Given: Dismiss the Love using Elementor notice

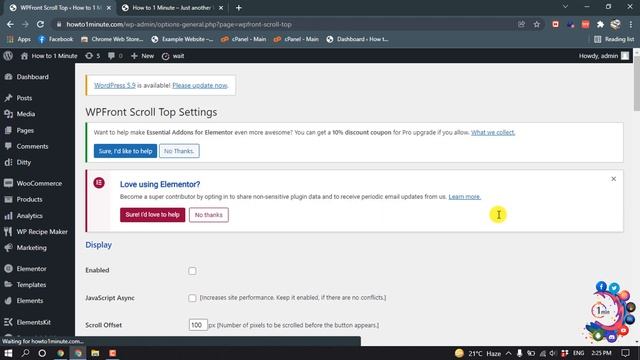Looking at the screenshot, I should pos(613,179).
